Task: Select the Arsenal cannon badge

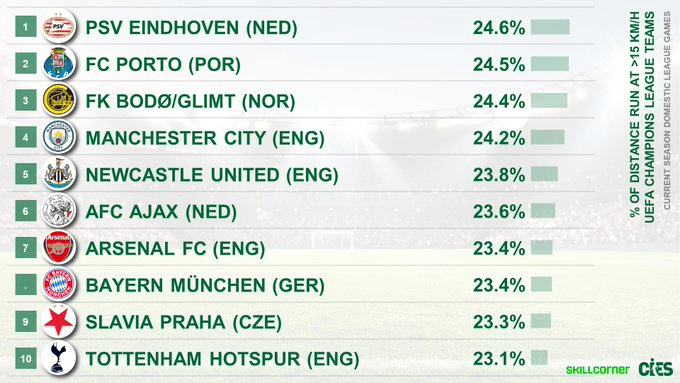Action: tap(59, 248)
